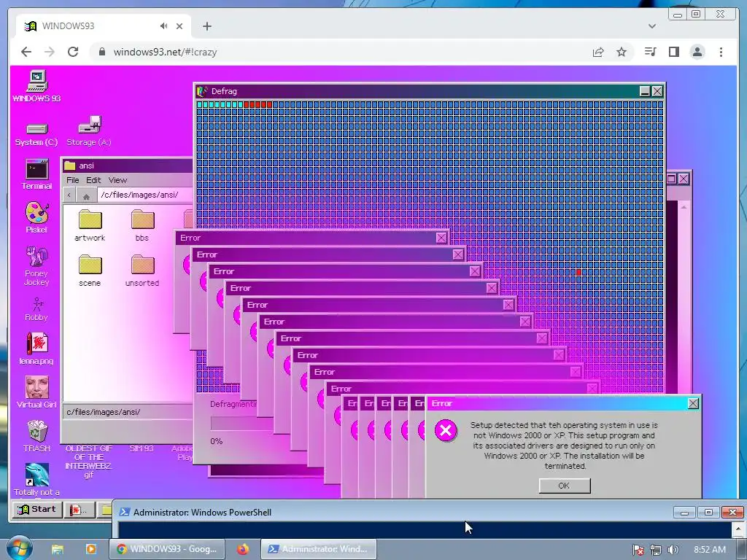The height and width of the screenshot is (560, 747).
Task: Open the lenna.png file icon
Action: tap(36, 348)
